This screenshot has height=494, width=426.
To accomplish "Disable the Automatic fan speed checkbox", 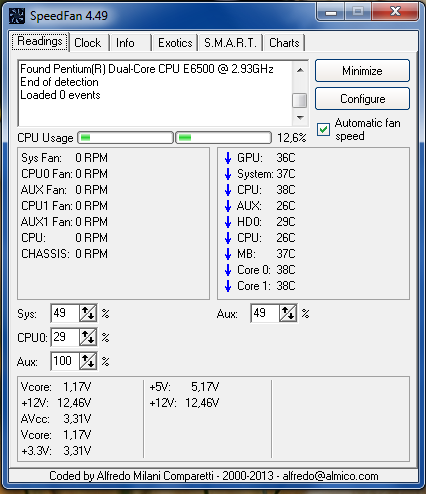I will 323,129.
